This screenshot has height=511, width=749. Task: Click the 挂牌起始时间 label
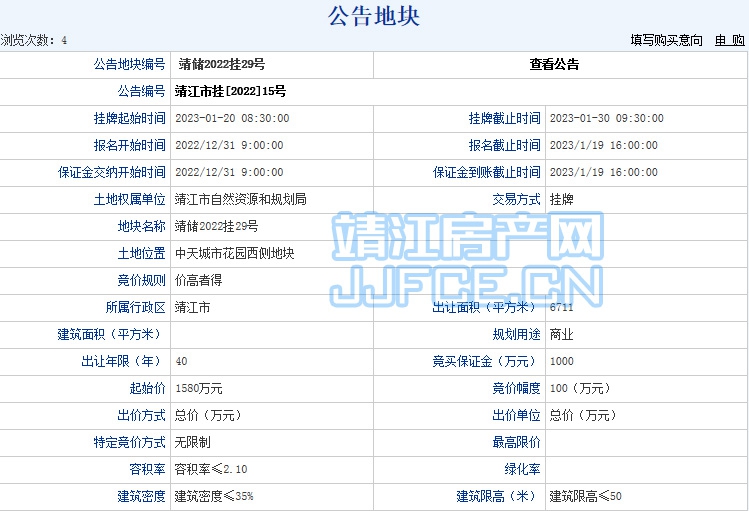tap(129, 118)
